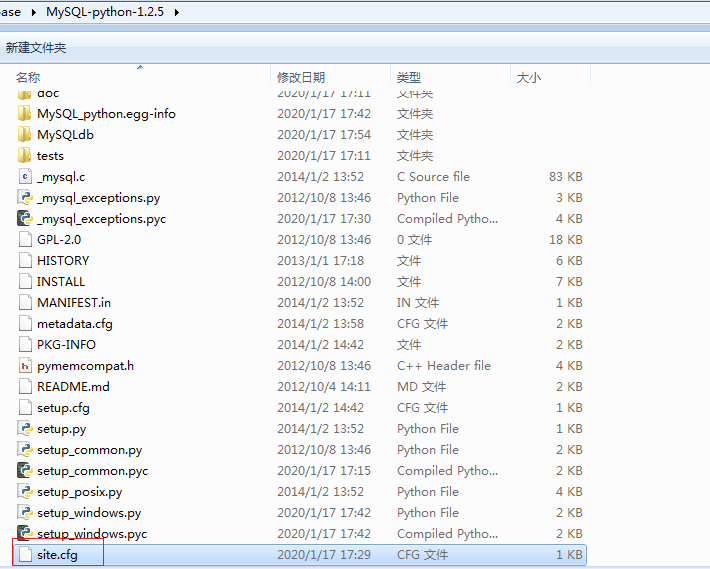Click the 18 KB size of GPL-2.0
This screenshot has height=569, width=710.
[566, 239]
